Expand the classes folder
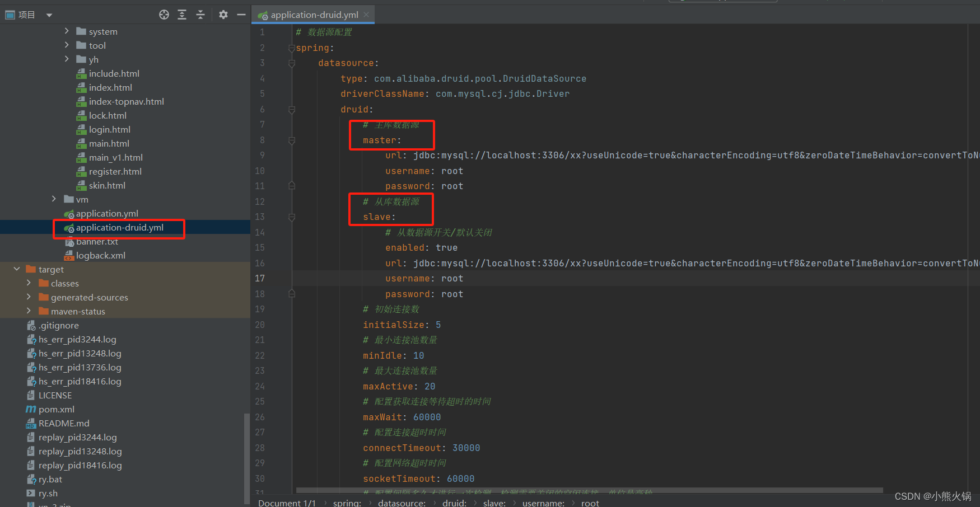Screen dimensions: 980x507 [x=29, y=283]
